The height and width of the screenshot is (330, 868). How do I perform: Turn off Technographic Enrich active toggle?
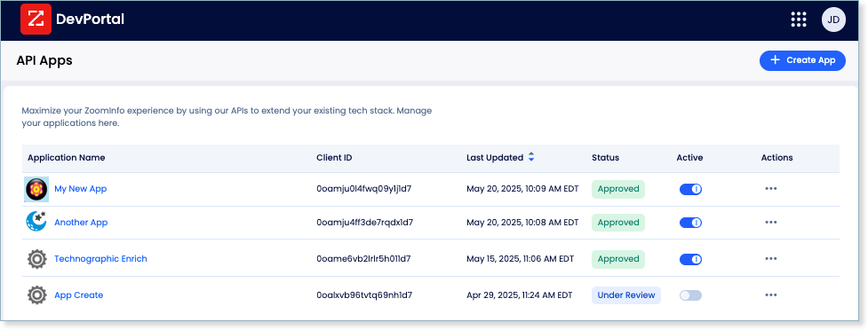(x=690, y=259)
